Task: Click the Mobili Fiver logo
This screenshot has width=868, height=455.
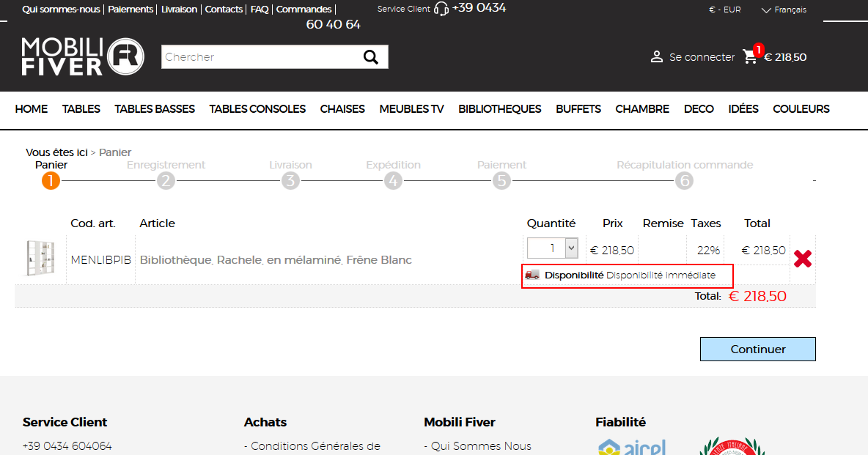Action: pos(83,56)
